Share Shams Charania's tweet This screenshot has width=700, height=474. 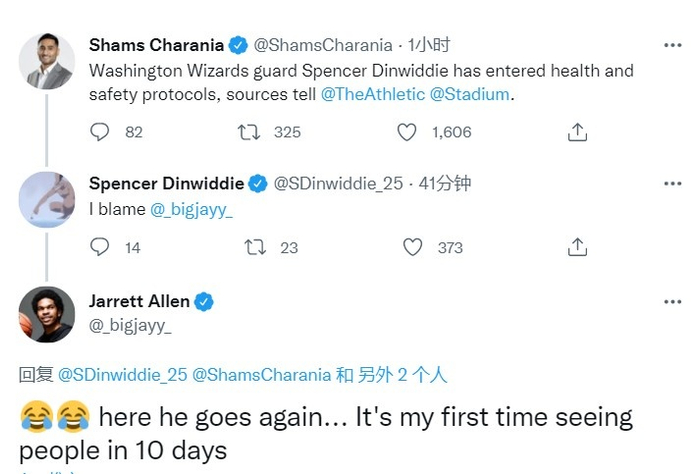click(x=577, y=132)
